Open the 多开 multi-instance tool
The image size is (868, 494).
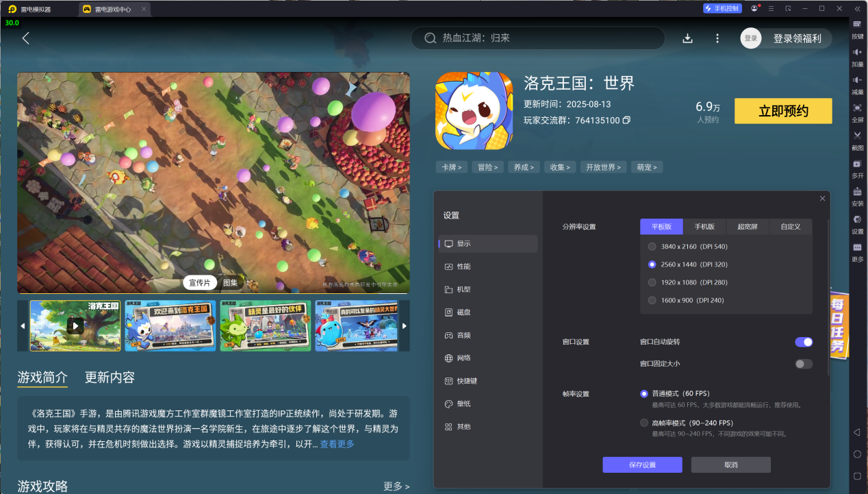pos(857,169)
